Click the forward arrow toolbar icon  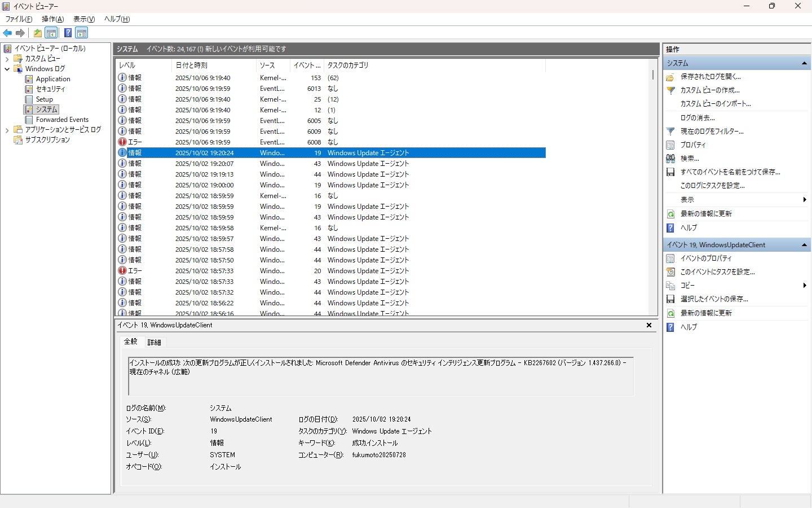pyautogui.click(x=20, y=33)
